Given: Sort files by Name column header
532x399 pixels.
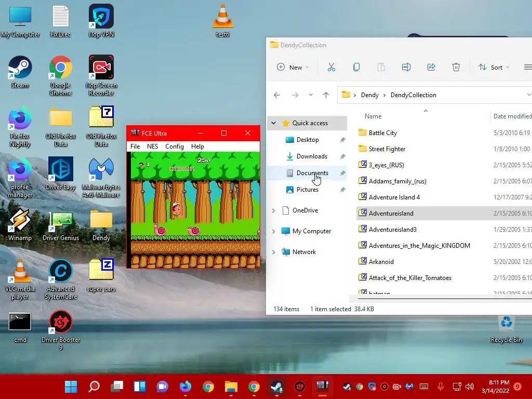Looking at the screenshot, I should (373, 116).
